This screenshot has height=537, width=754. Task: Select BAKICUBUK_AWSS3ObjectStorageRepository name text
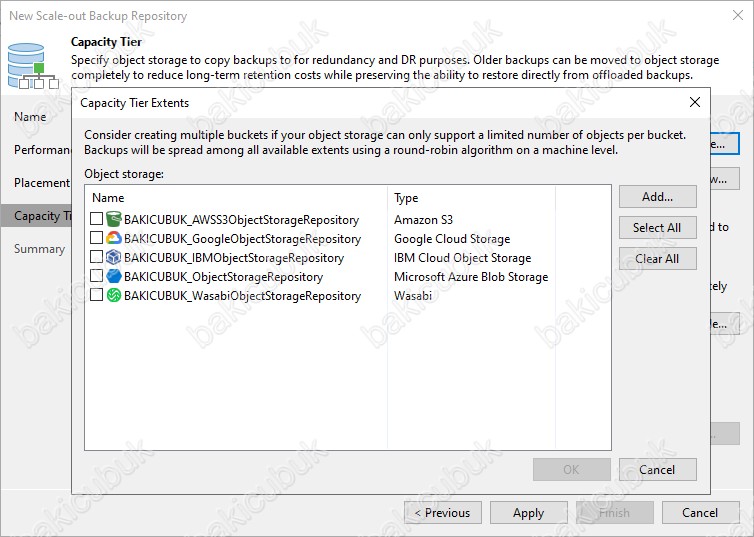pyautogui.click(x=241, y=220)
